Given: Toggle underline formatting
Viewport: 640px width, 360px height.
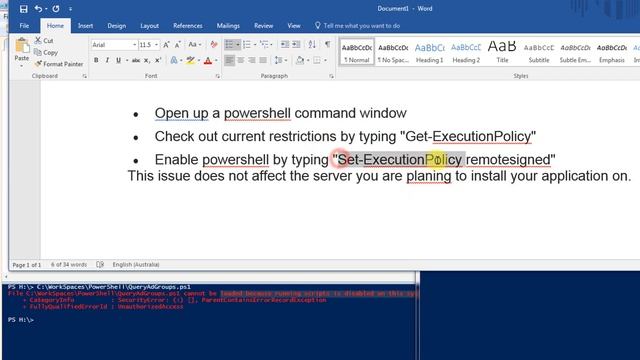Looking at the screenshot, I should pos(118,60).
